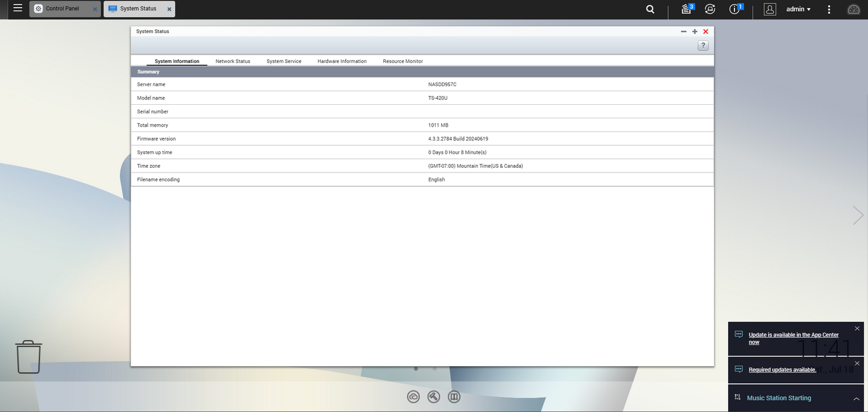
Task: Click the search magnifier icon
Action: pos(650,9)
